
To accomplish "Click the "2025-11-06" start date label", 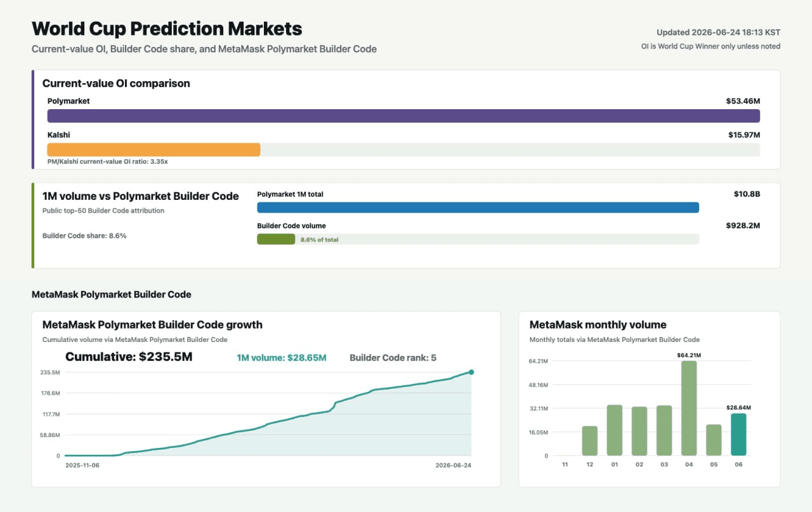I will point(82,465).
